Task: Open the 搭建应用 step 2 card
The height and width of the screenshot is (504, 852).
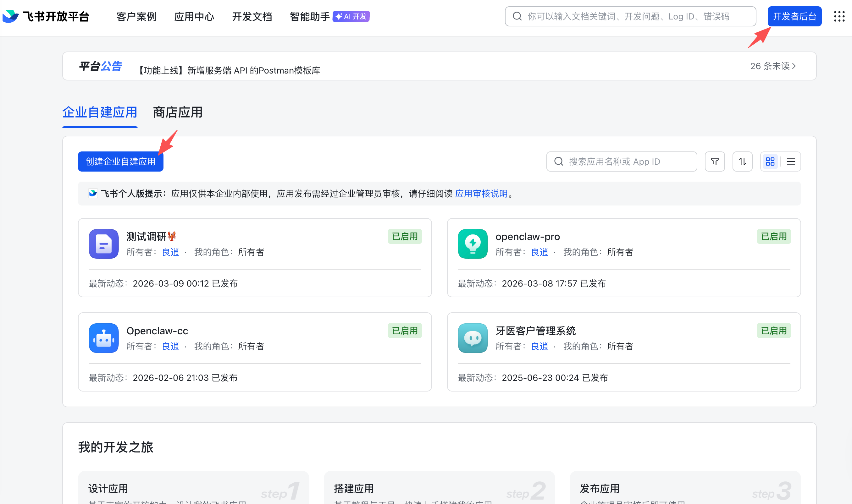Action: coord(439,487)
